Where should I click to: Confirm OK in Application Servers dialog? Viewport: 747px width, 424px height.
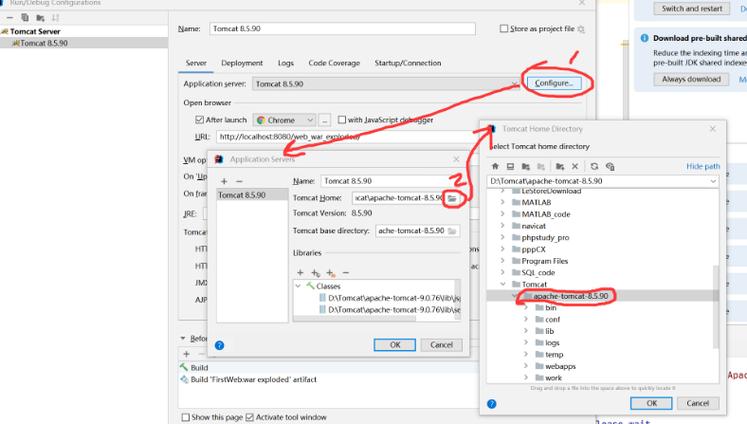(395, 345)
